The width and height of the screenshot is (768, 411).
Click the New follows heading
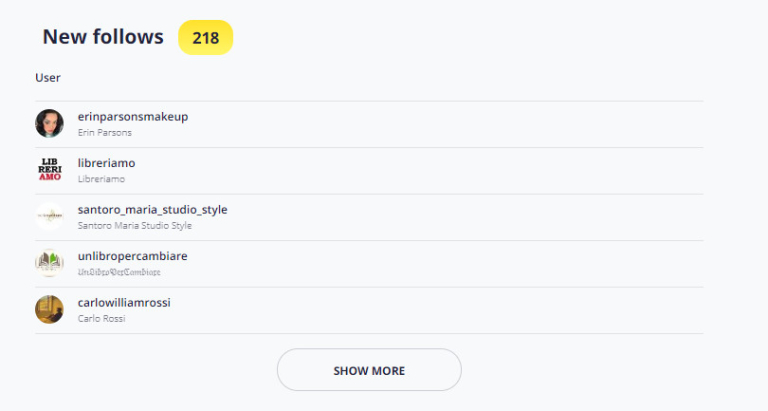click(103, 37)
